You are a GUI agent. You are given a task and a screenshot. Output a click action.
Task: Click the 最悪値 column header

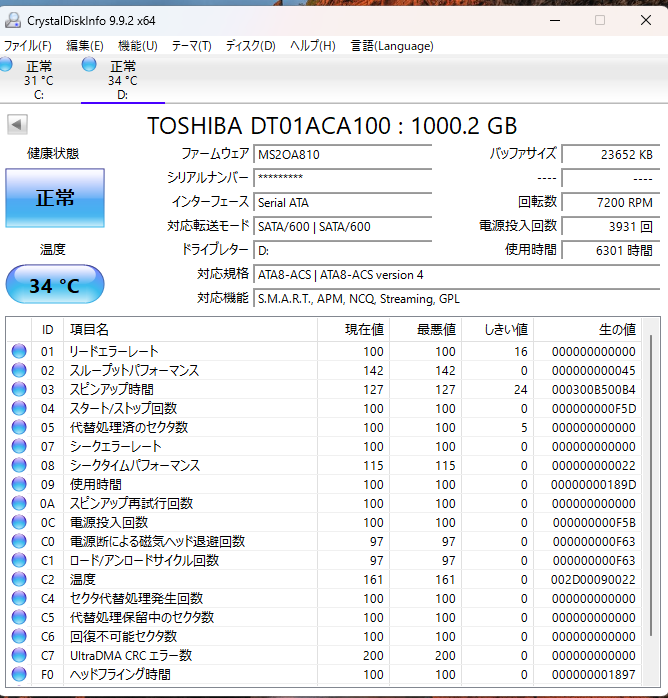point(425,330)
